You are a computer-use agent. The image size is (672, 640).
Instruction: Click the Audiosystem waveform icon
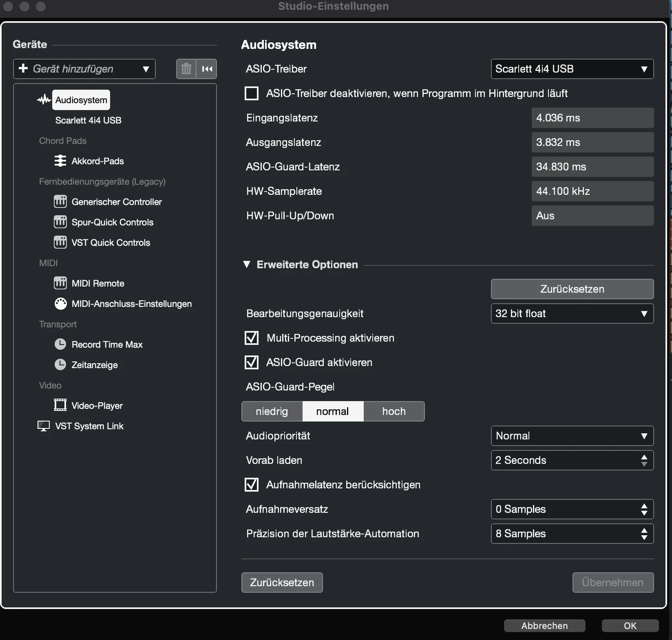click(x=44, y=100)
